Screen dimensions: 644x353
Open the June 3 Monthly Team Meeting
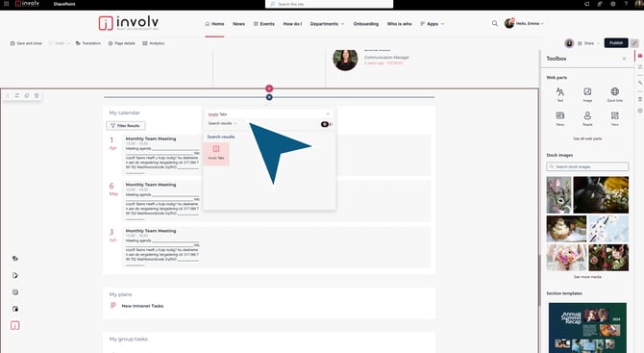click(151, 231)
